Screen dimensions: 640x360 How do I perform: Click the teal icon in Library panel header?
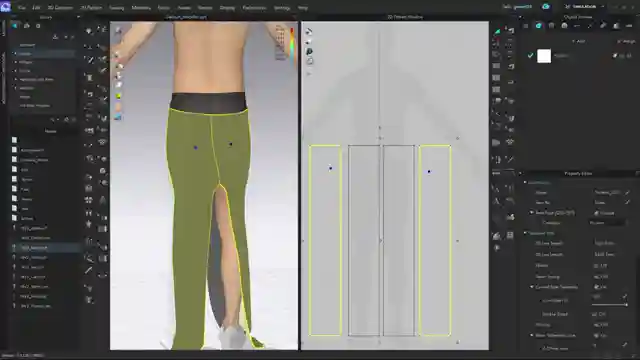click(15, 26)
